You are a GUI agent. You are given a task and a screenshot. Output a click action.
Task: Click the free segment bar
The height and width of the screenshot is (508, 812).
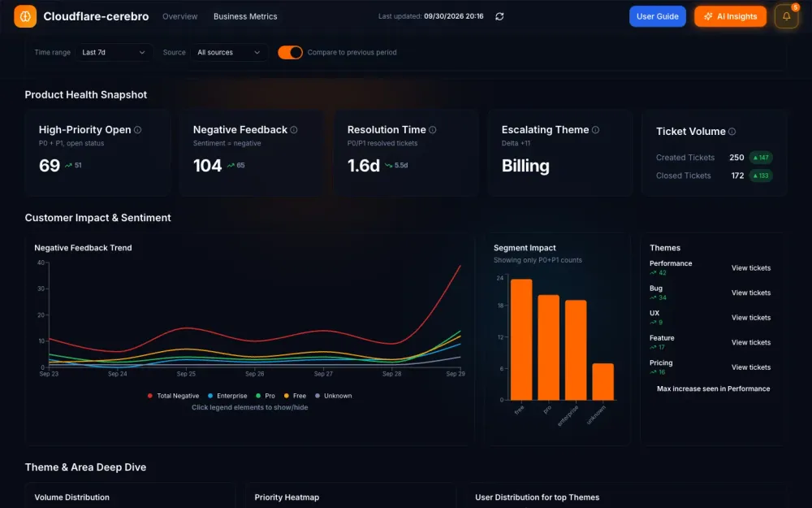pyautogui.click(x=521, y=340)
